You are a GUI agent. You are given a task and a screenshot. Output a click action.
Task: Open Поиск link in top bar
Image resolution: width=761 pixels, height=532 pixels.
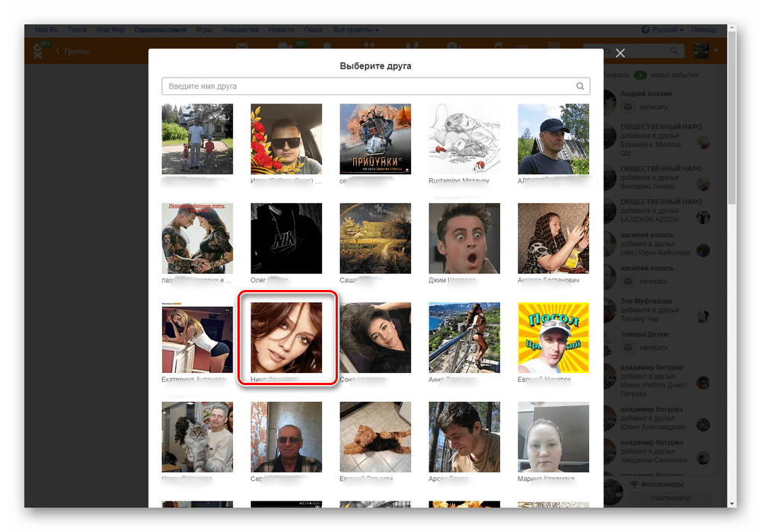pos(314,30)
